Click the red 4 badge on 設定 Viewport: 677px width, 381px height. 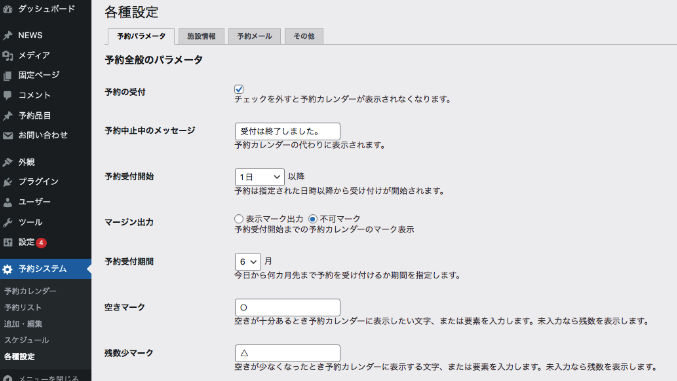pyautogui.click(x=41, y=243)
